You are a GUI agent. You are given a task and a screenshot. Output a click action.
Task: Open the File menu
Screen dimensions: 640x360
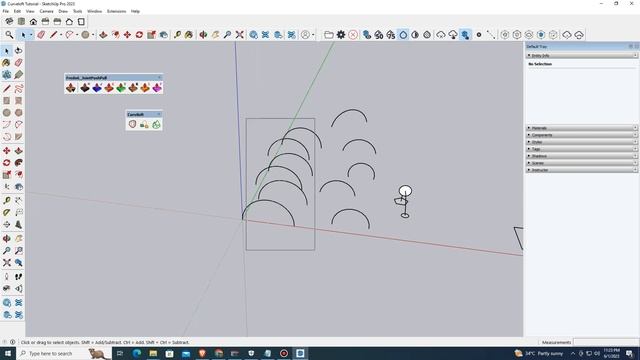point(5,11)
